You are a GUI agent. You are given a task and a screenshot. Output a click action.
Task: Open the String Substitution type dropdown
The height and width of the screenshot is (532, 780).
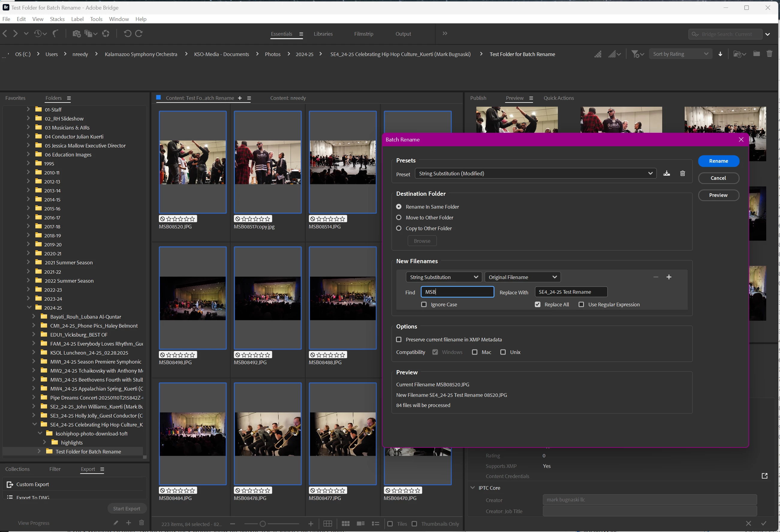pyautogui.click(x=443, y=277)
